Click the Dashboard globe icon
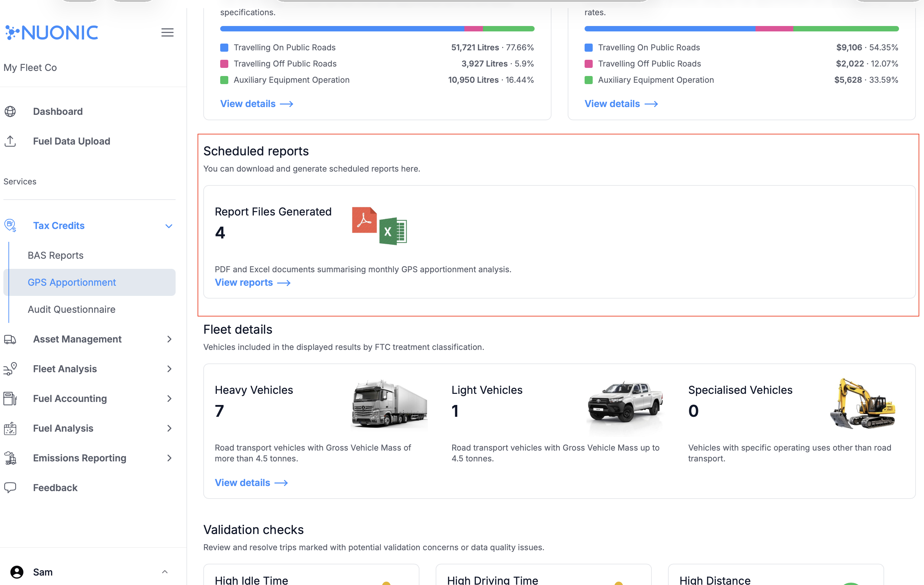The image size is (924, 585). click(x=10, y=111)
